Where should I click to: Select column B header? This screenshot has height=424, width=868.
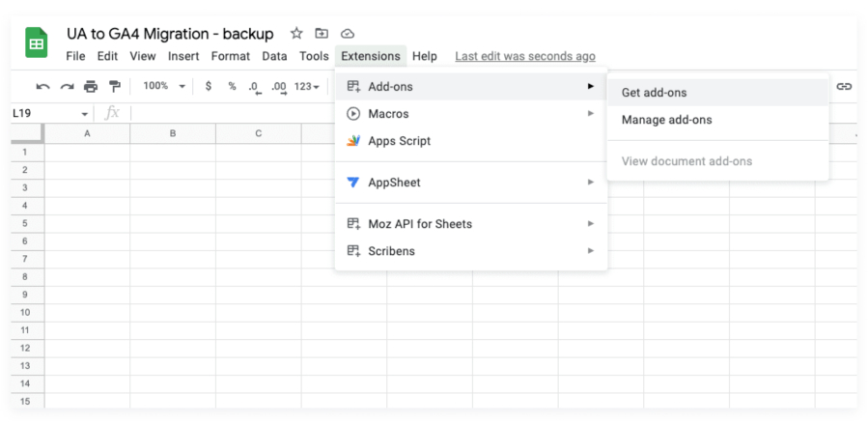pos(173,133)
